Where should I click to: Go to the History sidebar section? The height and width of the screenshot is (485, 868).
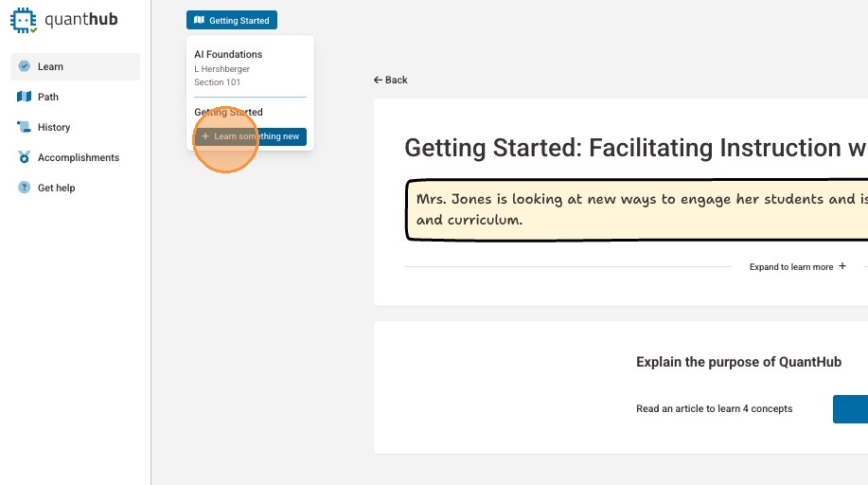click(54, 127)
